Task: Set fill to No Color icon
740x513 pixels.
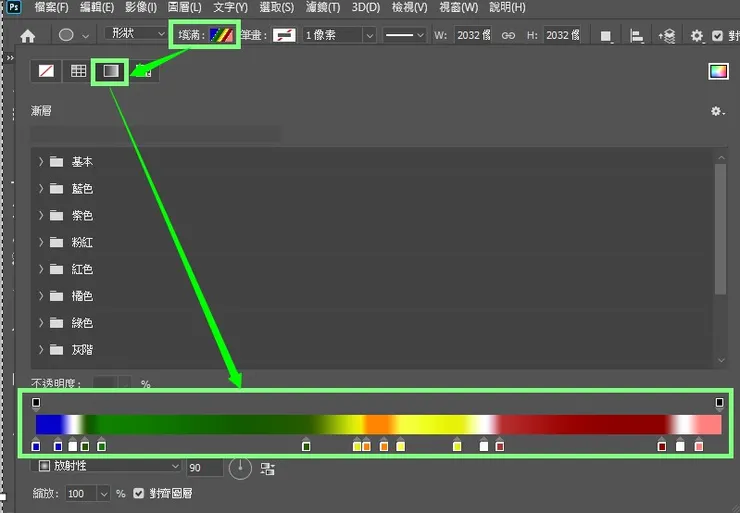Action: point(46,71)
